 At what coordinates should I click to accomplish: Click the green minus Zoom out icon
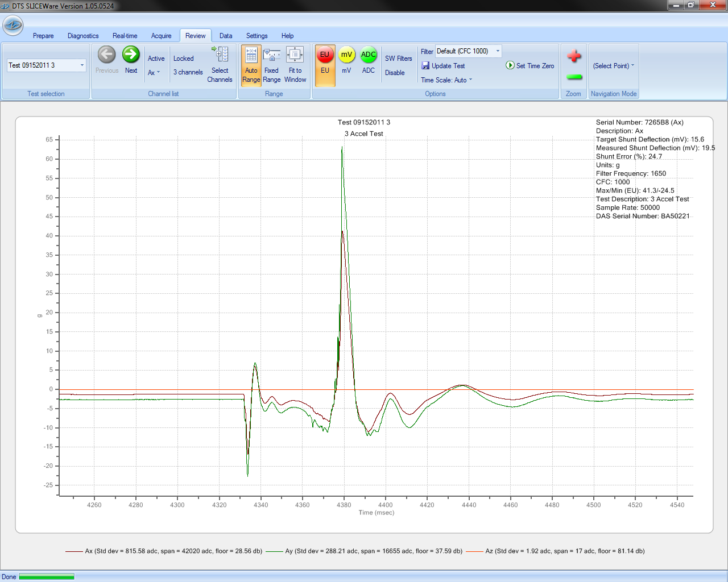point(574,77)
